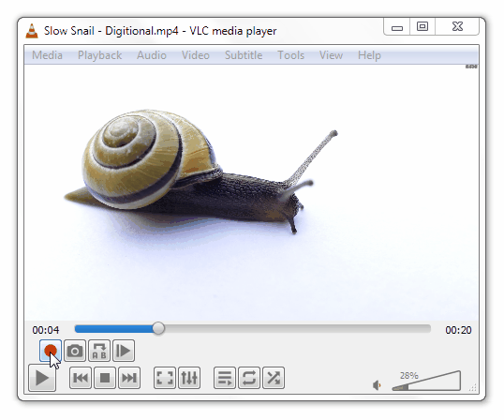Take a snapshot with the camera icon
Viewport: 504px width, 420px height.
75,351
